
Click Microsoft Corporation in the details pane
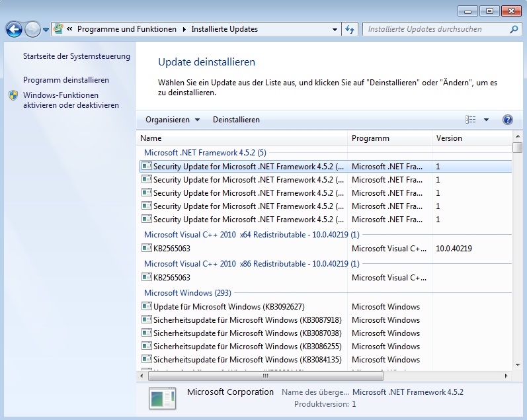(230, 392)
